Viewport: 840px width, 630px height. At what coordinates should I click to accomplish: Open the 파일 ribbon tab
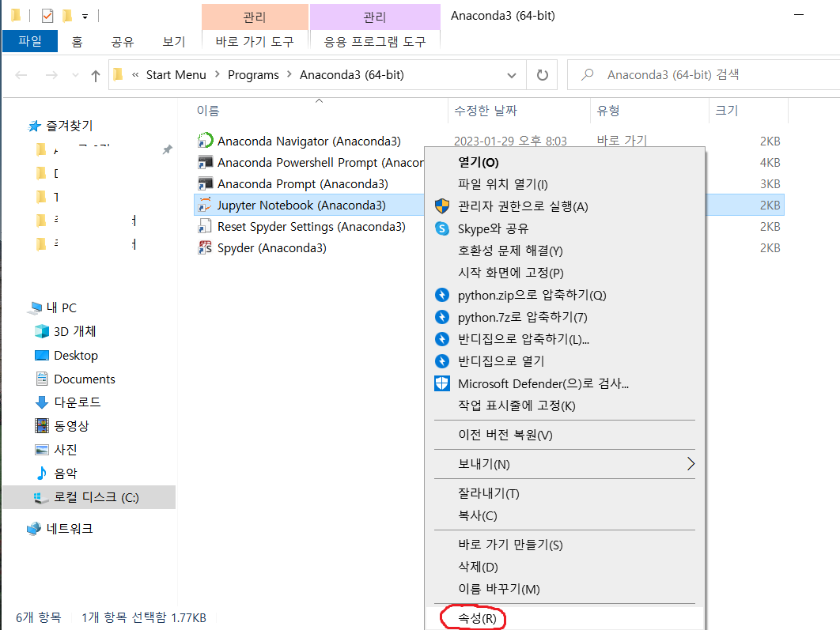[30, 41]
